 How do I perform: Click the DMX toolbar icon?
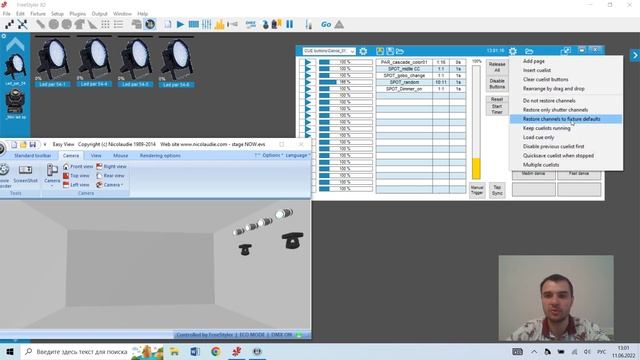point(251,24)
